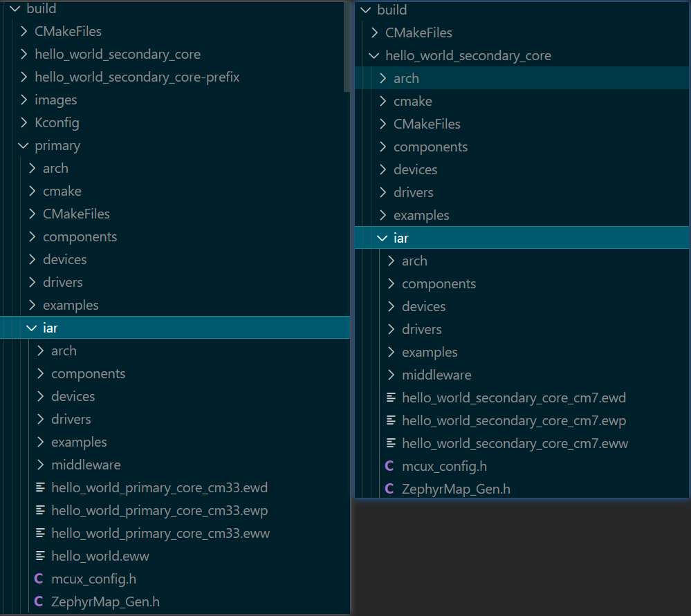Select hello_world_secondary_core_cm7.eww workspace file
The width and height of the screenshot is (691, 616).
pyautogui.click(x=514, y=443)
